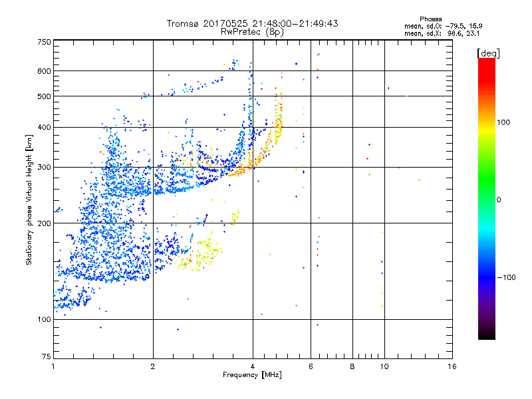Click the y-axis '200' tick label
532x399 pixels.
[44, 223]
